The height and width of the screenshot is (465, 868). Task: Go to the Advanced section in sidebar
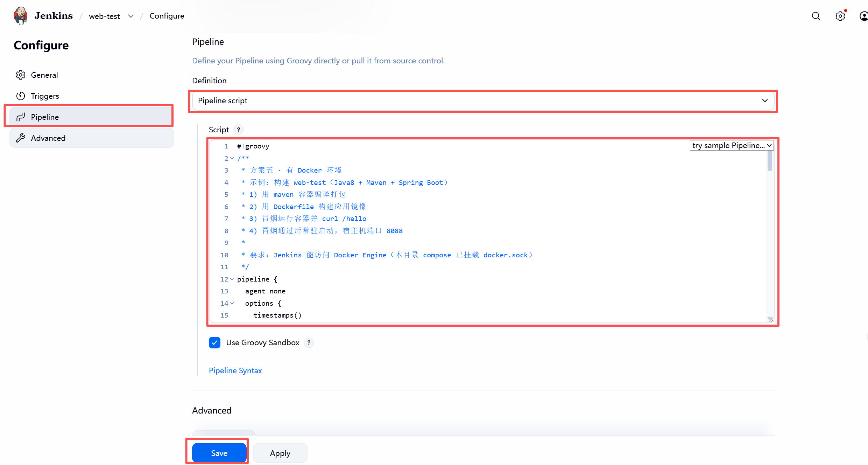[92, 138]
